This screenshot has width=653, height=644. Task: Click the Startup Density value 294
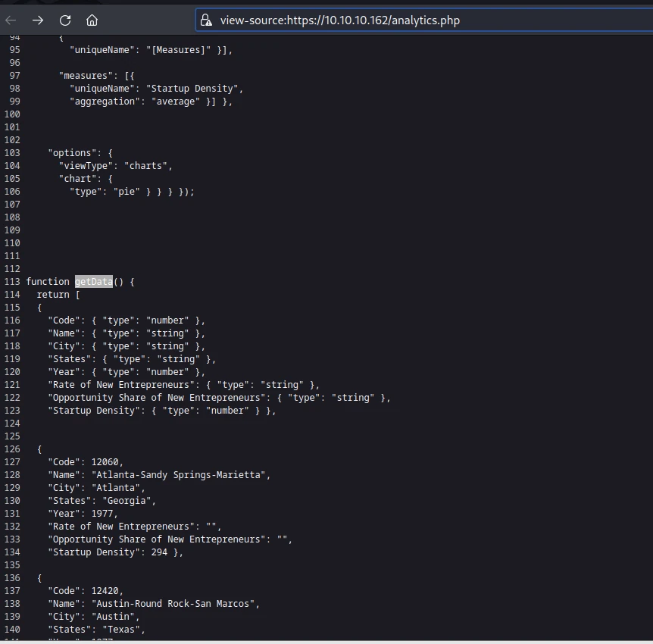pyautogui.click(x=159, y=552)
